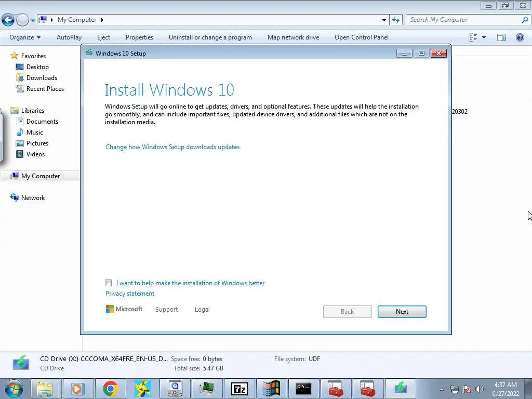Click the Next button in Windows 10 Setup
The image size is (532, 399).
point(402,312)
